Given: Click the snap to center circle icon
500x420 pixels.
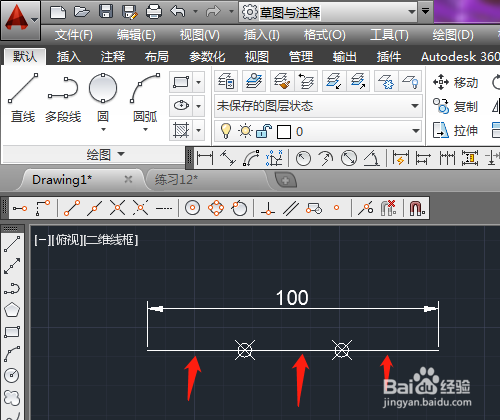Looking at the screenshot, I should pos(192,208).
